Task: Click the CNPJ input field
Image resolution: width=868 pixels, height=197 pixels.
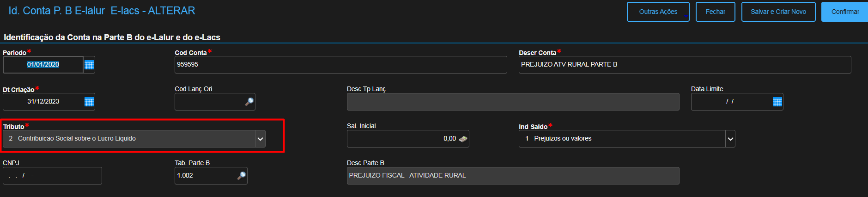Action: [52, 176]
